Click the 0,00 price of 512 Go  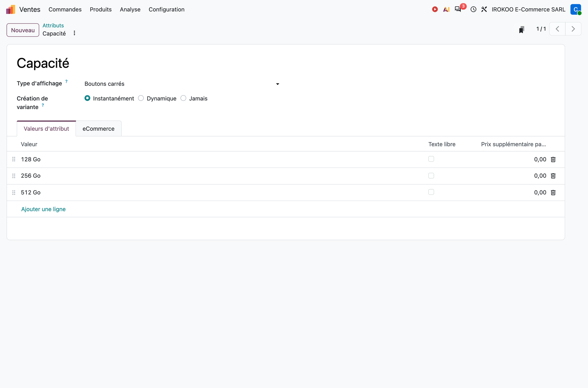(x=540, y=193)
